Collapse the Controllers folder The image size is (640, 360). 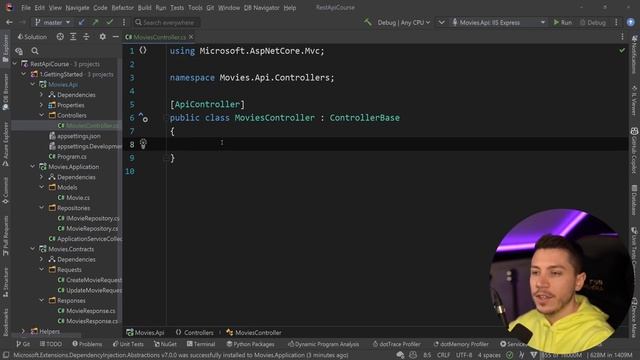point(41,115)
